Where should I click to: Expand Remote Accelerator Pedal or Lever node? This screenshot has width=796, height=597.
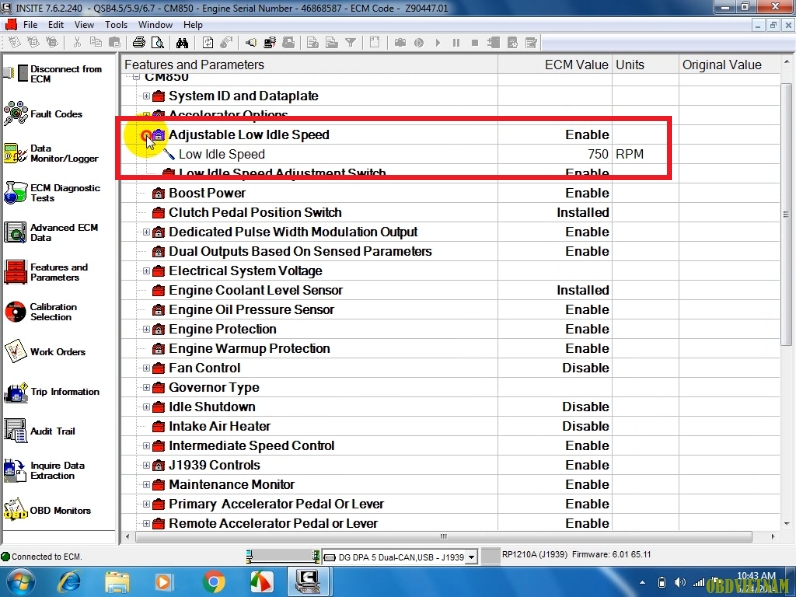[146, 523]
